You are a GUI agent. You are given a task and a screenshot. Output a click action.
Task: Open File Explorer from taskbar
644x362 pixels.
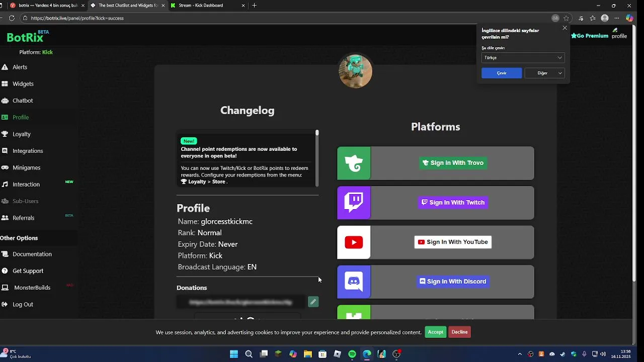(307, 354)
